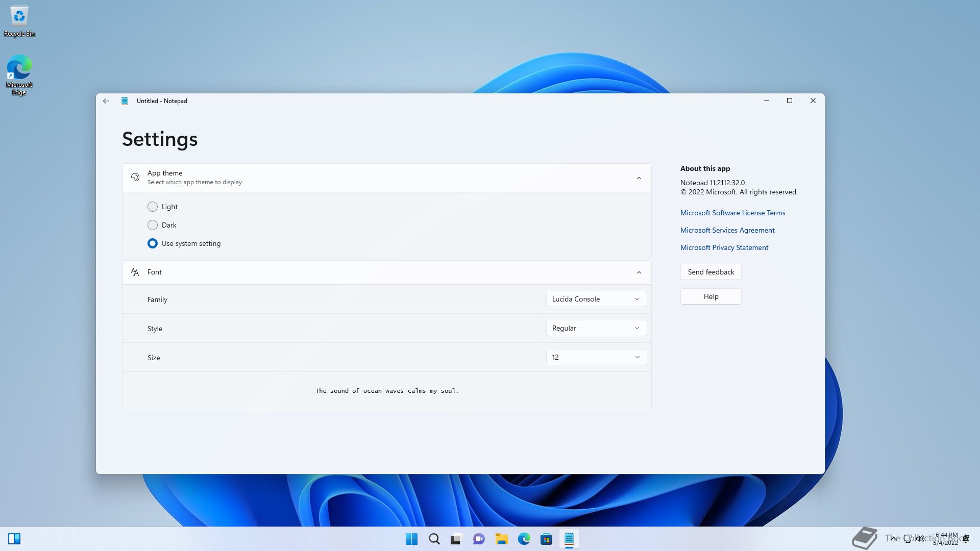Click the Font section letter icon
Image resolution: width=980 pixels, height=551 pixels.
click(x=135, y=272)
